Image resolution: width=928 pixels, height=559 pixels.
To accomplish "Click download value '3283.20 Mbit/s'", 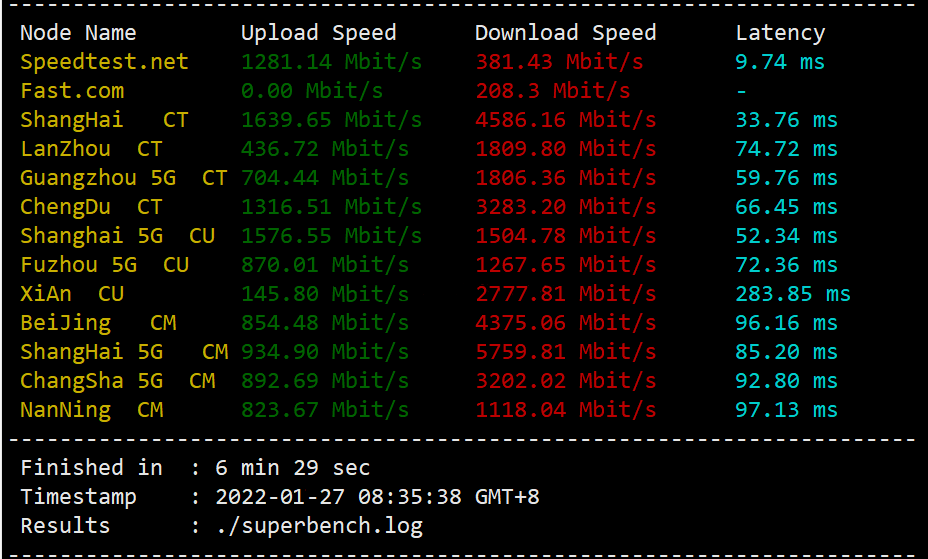I will (566, 206).
